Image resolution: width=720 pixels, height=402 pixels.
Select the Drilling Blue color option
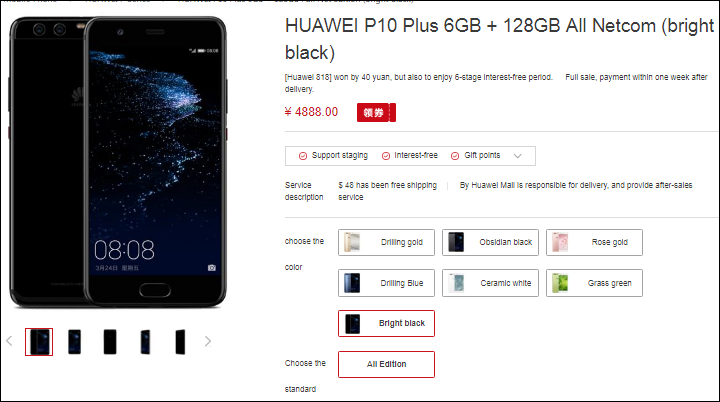coord(386,283)
